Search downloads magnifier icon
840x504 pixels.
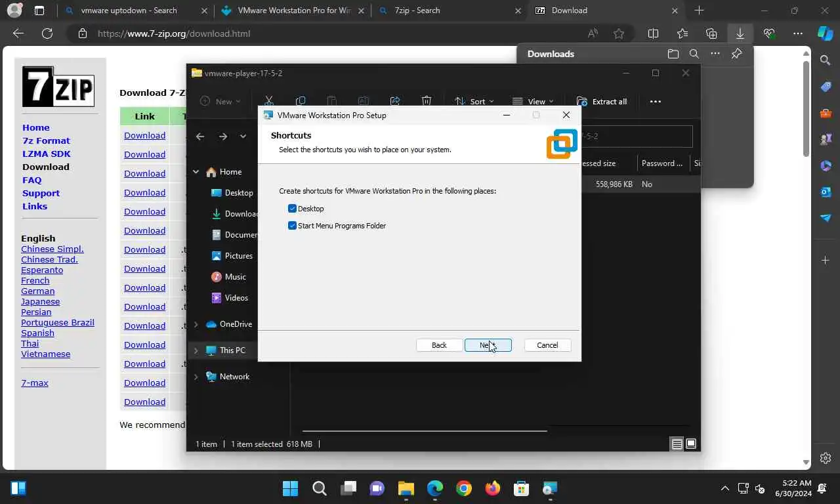tap(694, 54)
